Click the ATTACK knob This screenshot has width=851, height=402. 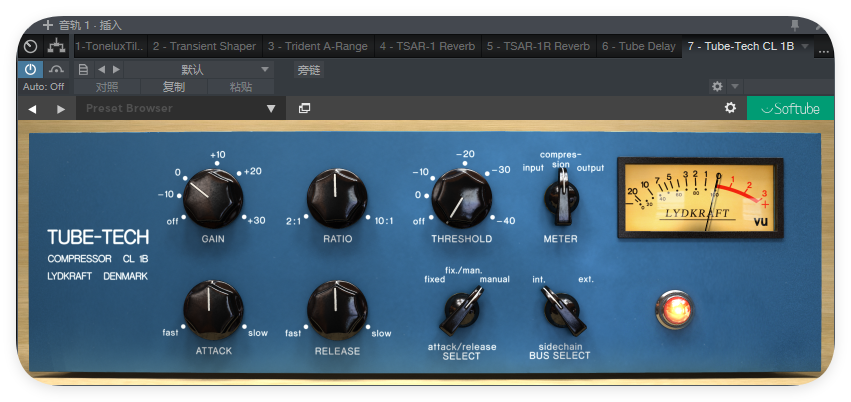tap(213, 310)
